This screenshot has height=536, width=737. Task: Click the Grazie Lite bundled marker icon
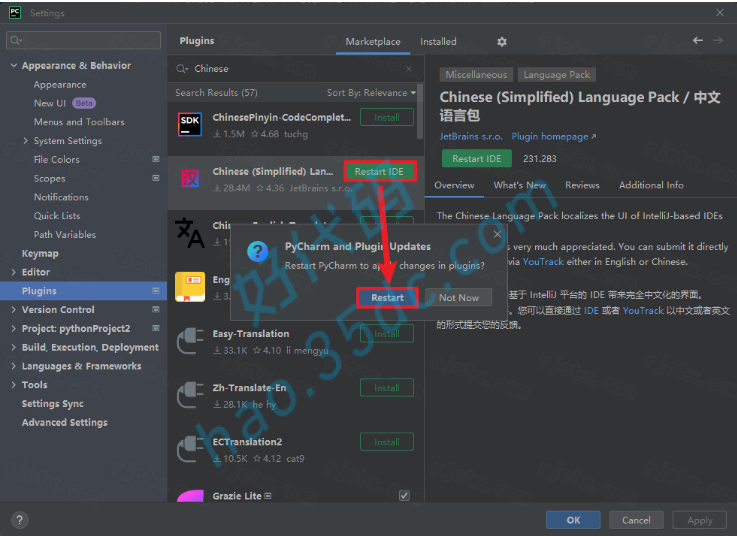tap(268, 496)
